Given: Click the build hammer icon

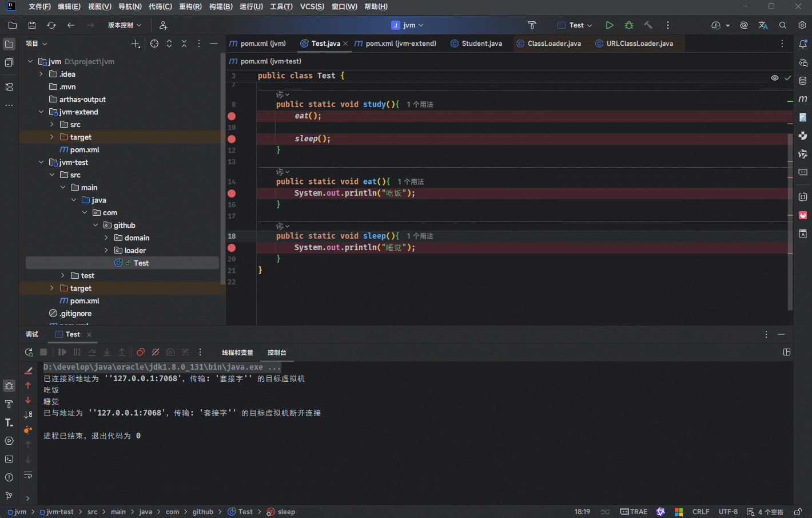Looking at the screenshot, I should pos(648,25).
